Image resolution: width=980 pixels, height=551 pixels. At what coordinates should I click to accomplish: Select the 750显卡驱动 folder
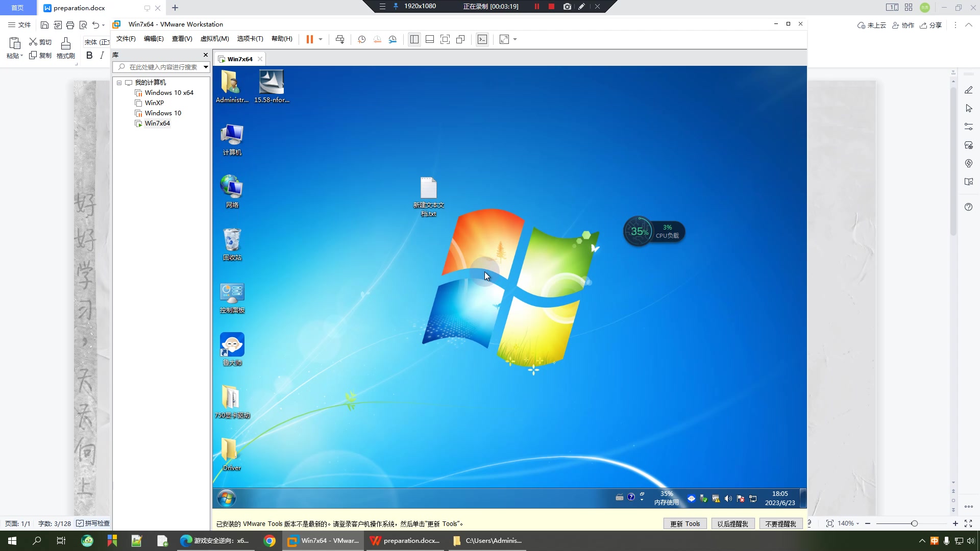pos(232,402)
